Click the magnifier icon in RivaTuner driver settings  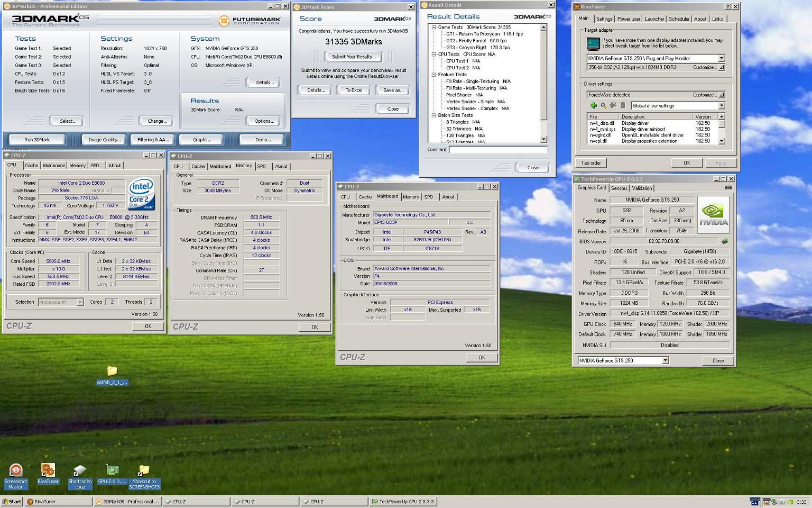(603, 105)
